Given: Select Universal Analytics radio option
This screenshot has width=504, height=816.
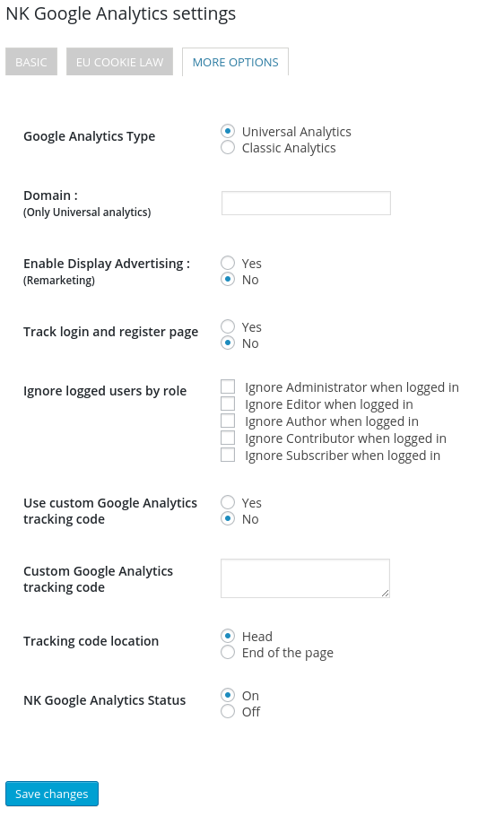Looking at the screenshot, I should (228, 131).
